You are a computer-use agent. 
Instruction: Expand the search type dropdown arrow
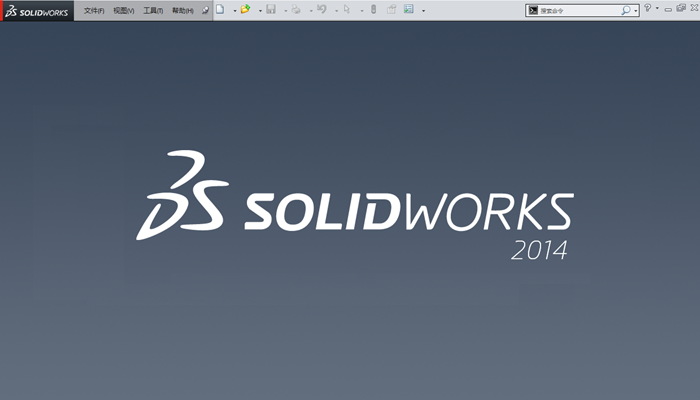[636, 11]
